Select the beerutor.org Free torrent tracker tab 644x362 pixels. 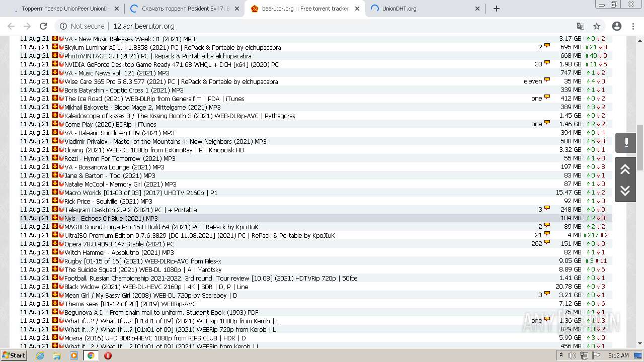coord(305,9)
